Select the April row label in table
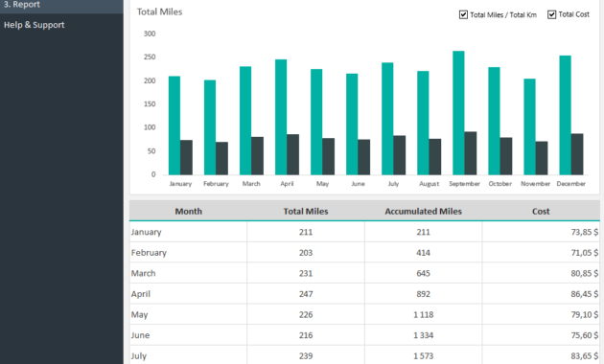The width and height of the screenshot is (604, 364). [x=141, y=294]
